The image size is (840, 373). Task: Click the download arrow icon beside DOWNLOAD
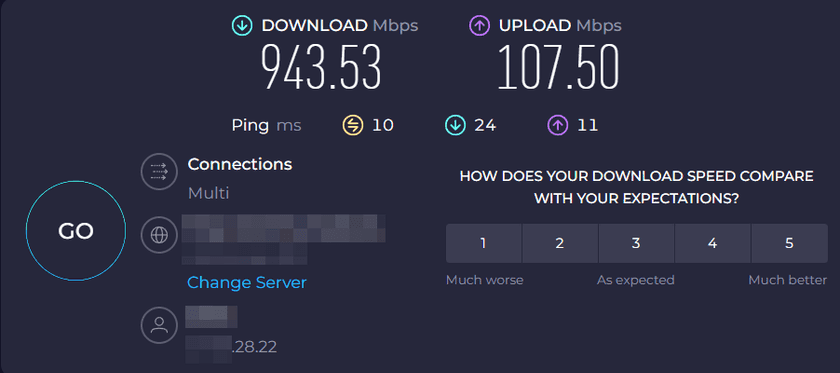(242, 26)
